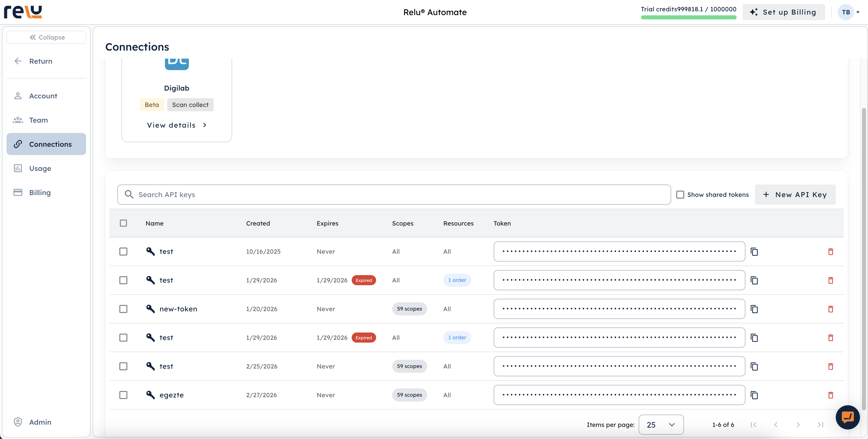Select all API keys with header checkbox
This screenshot has width=868, height=439.
[123, 223]
